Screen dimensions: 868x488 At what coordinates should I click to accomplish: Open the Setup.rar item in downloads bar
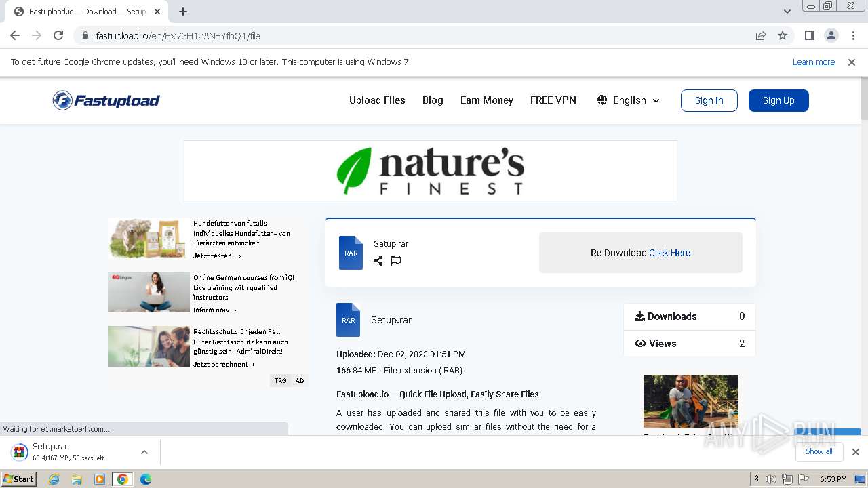(x=68, y=452)
